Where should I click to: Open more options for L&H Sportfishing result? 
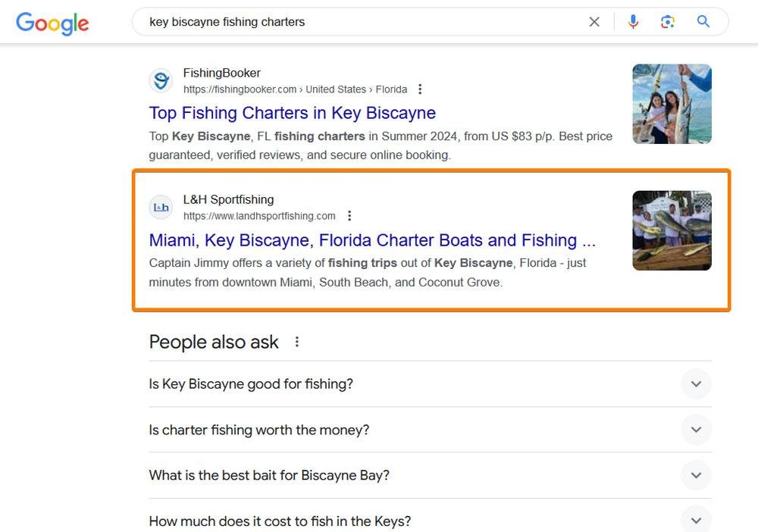(x=349, y=216)
